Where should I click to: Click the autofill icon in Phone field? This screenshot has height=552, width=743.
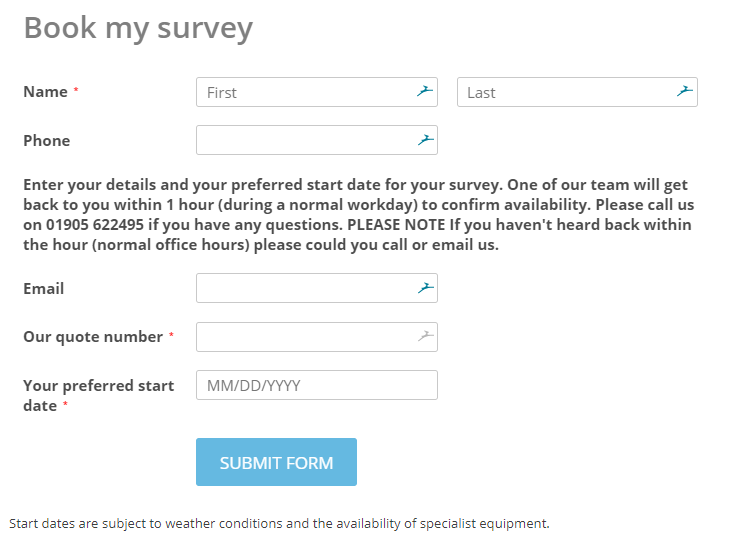click(425, 140)
